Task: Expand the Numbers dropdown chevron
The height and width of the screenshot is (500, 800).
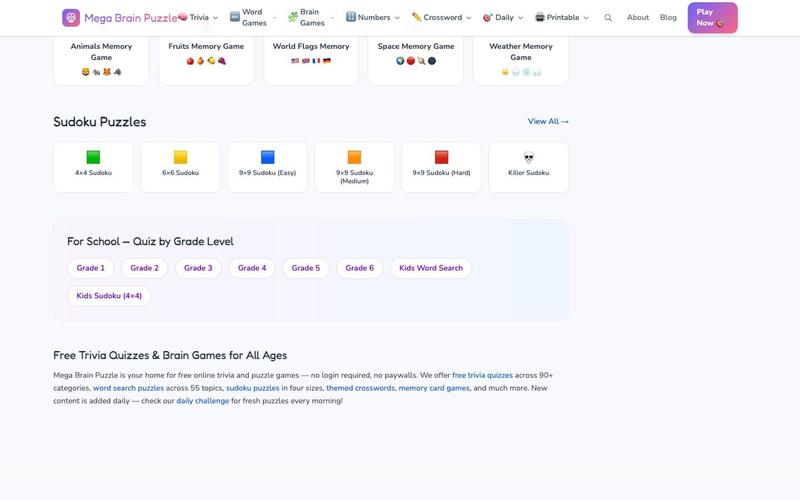Action: 397,18
